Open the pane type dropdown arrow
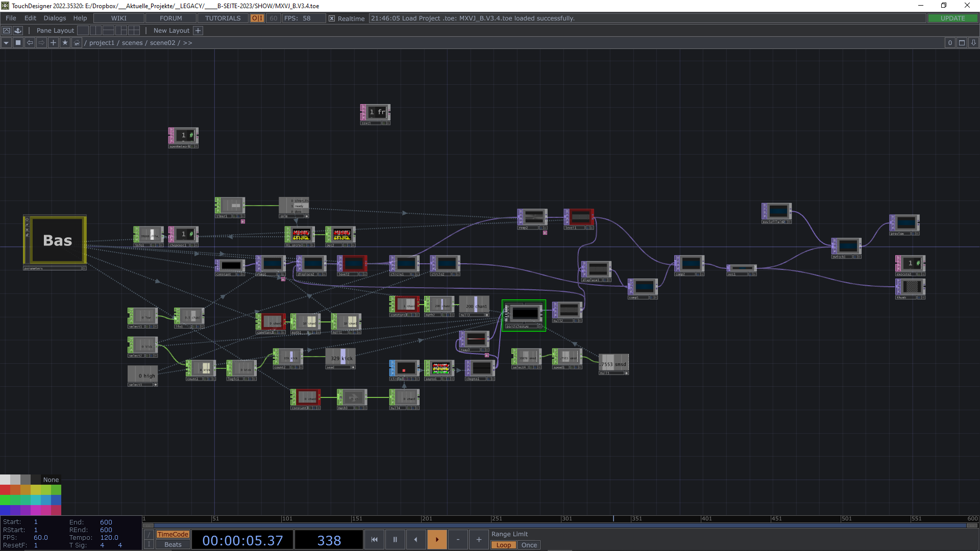This screenshot has width=980, height=551. 6,43
